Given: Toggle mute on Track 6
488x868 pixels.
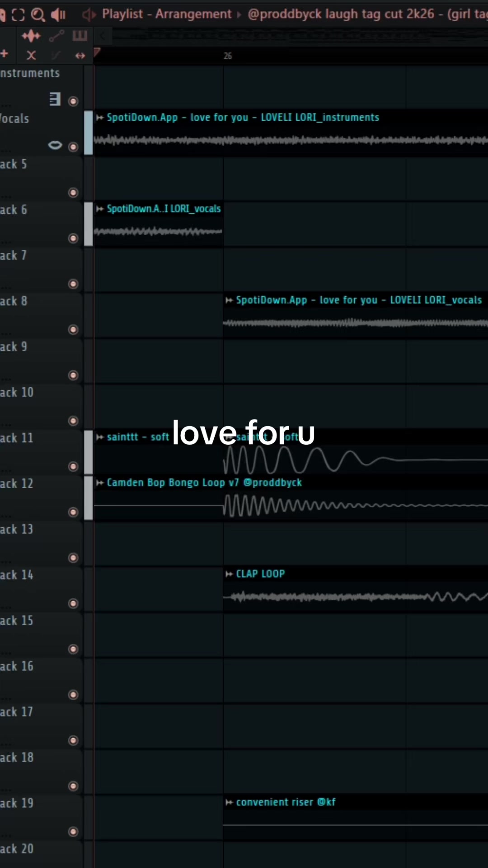Looking at the screenshot, I should [x=73, y=238].
